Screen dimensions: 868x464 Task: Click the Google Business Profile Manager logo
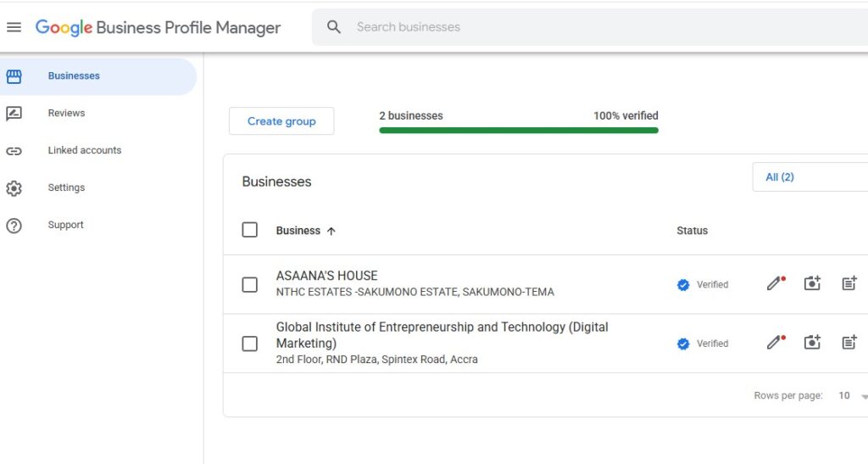pyautogui.click(x=158, y=28)
